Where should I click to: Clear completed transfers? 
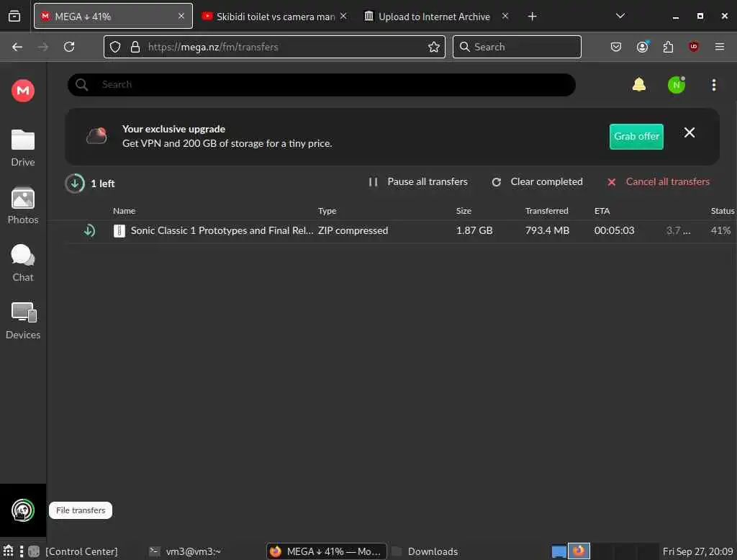537,181
